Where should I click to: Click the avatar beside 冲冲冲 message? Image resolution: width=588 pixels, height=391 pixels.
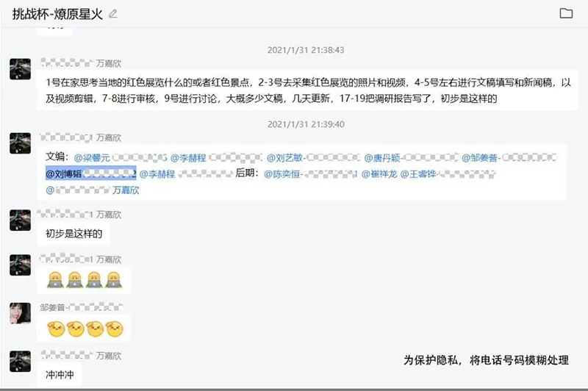click(21, 361)
